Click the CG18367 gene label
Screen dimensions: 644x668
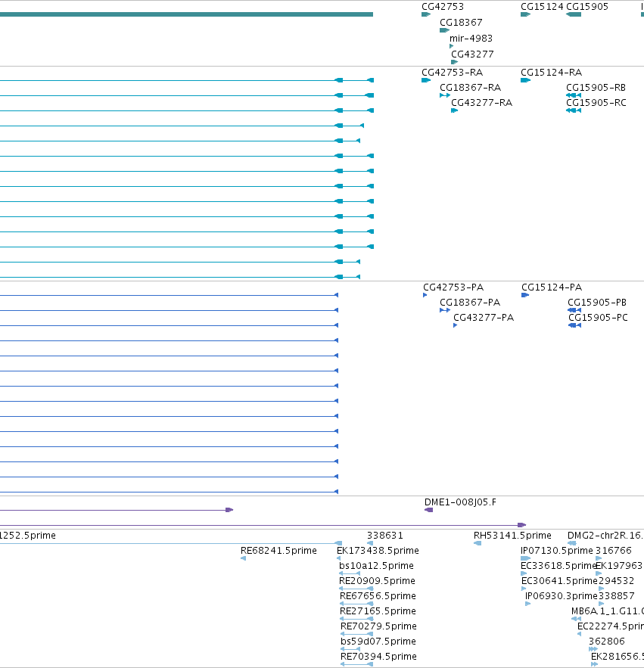(x=461, y=23)
